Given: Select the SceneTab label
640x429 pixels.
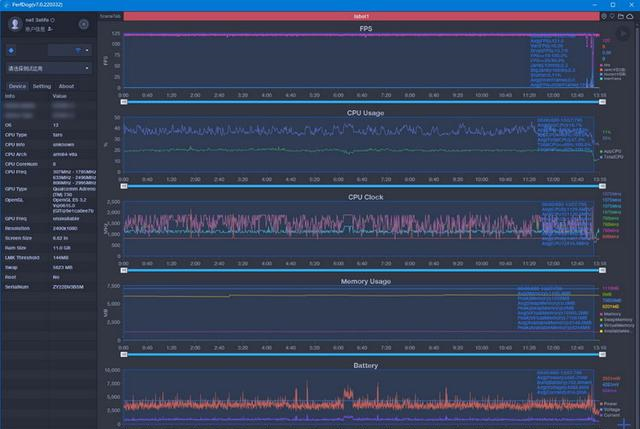Looking at the screenshot, I should (x=110, y=16).
